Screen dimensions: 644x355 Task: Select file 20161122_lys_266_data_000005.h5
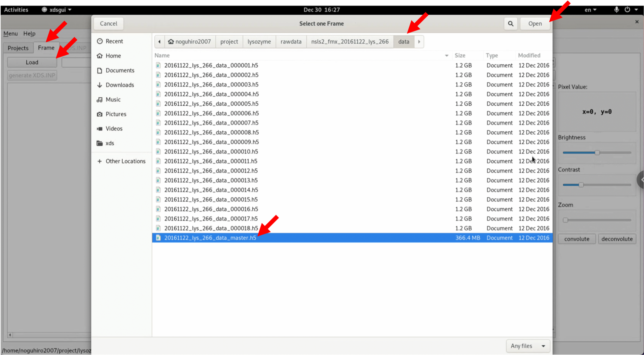tap(211, 104)
